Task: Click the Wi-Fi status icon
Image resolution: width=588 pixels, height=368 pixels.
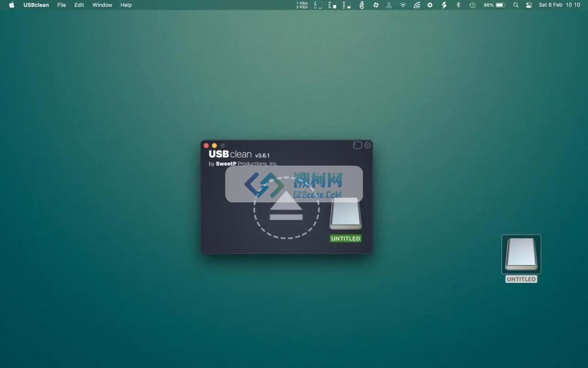Action: pos(403,5)
